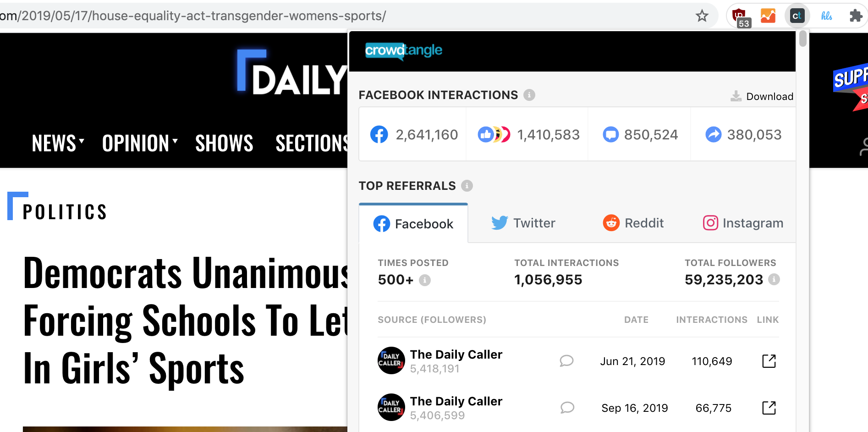Click the blue shares arrow icon
Screen dimensions: 868x432
[x=714, y=134]
